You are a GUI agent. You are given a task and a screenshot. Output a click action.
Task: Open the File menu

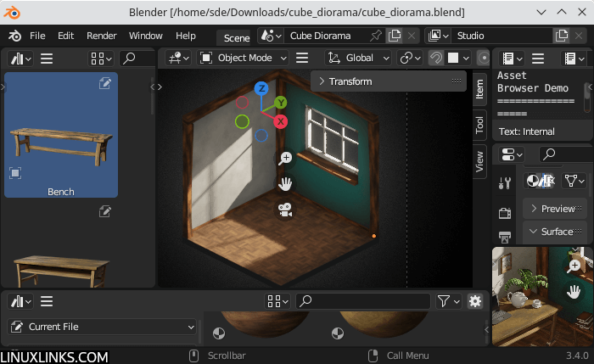pos(37,36)
